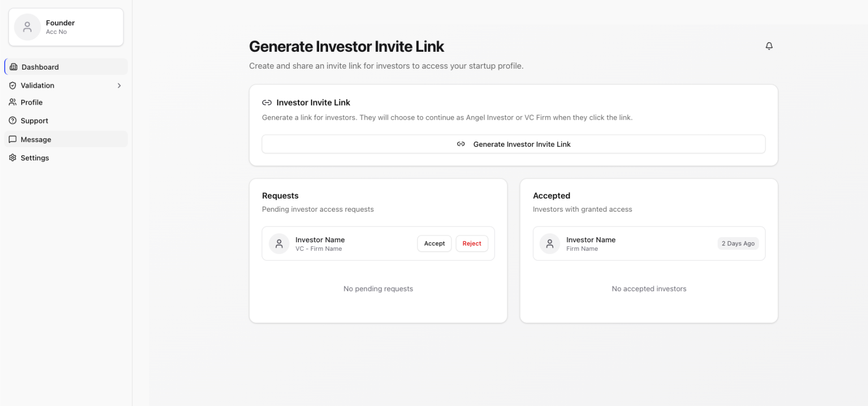This screenshot has width=868, height=406.
Task: Click the Settings gear icon
Action: [13, 158]
